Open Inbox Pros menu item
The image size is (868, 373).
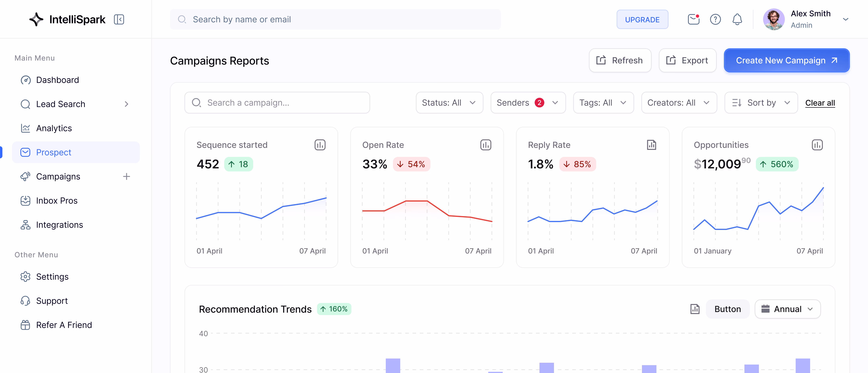click(57, 201)
